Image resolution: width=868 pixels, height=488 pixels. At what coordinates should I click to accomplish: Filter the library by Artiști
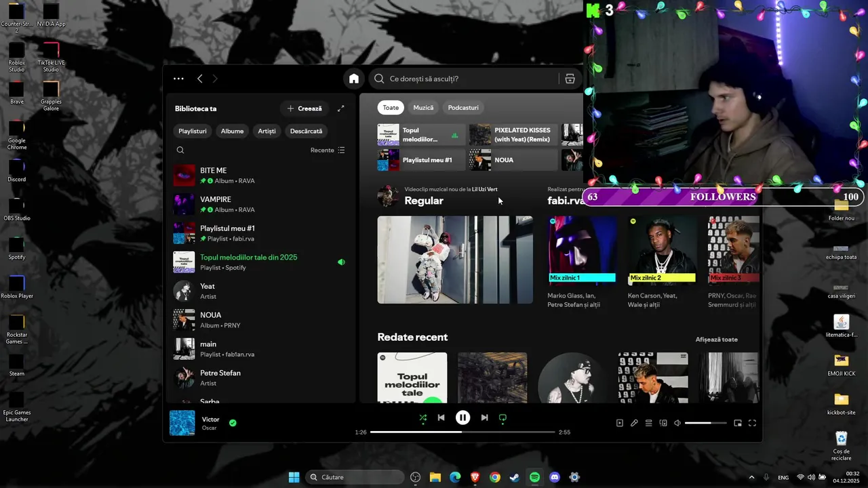tap(267, 131)
